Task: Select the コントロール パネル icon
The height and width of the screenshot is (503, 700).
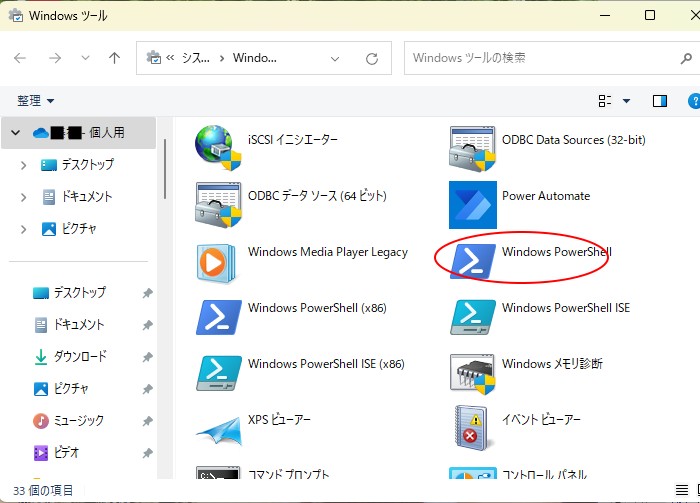Action: coord(473,473)
